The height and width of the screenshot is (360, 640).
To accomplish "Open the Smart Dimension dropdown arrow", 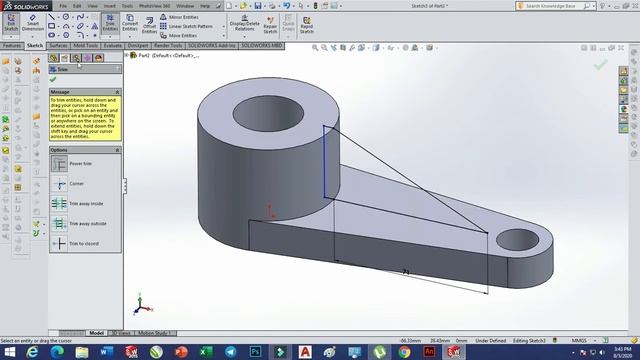I will (x=33, y=36).
